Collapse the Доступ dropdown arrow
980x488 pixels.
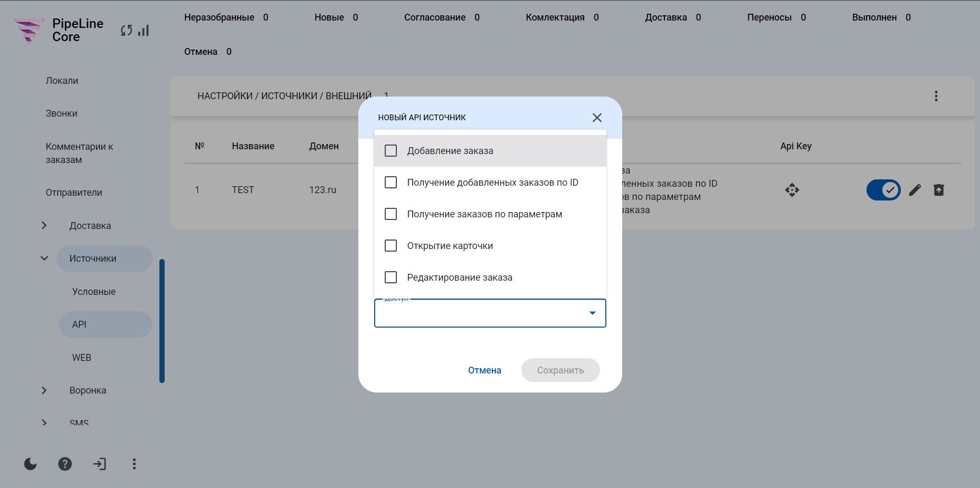tap(592, 313)
